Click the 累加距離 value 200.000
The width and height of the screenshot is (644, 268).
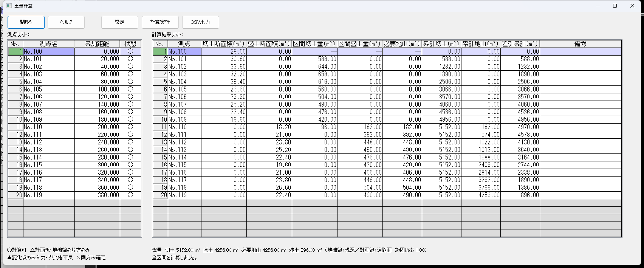click(x=97, y=127)
